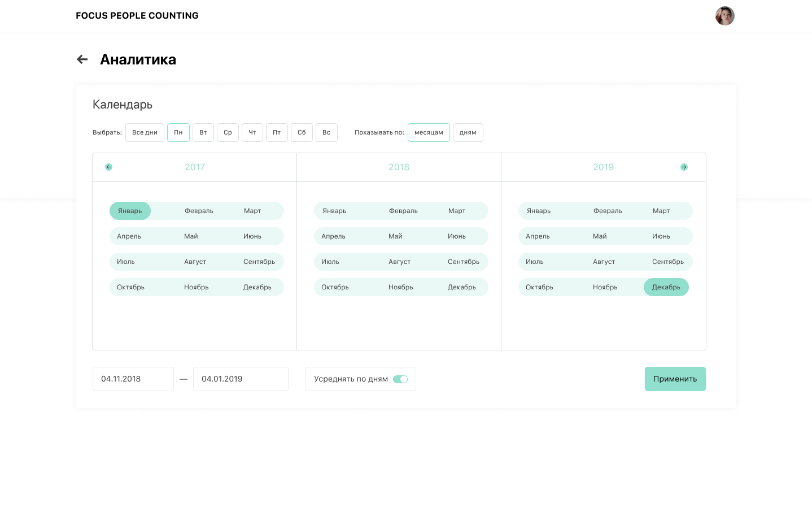Select Декабрь in 2019
Screen dimensions: 812x507
666,287
